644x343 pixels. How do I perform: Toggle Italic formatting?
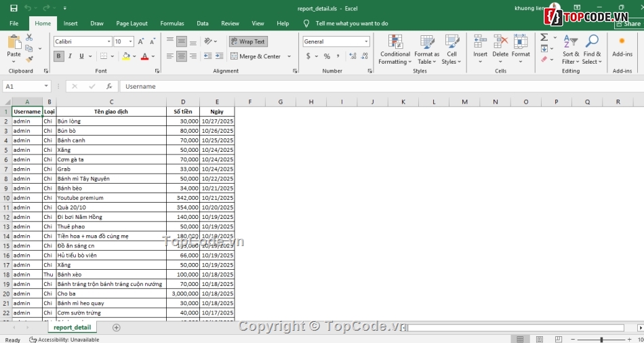[x=71, y=56]
